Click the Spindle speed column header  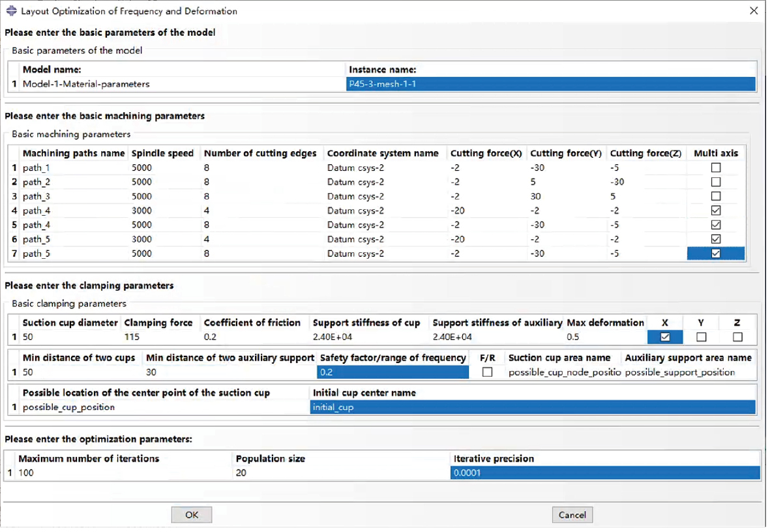(x=164, y=154)
